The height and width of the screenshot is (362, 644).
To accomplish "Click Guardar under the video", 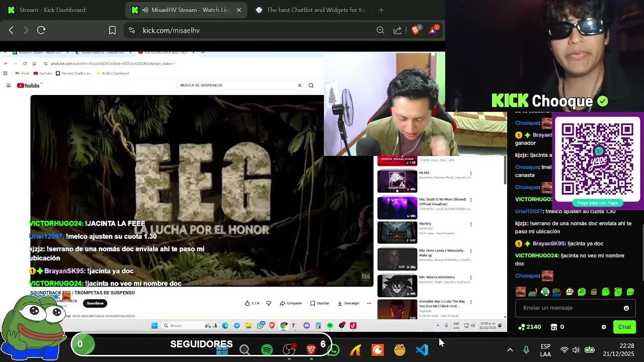I will [320, 303].
